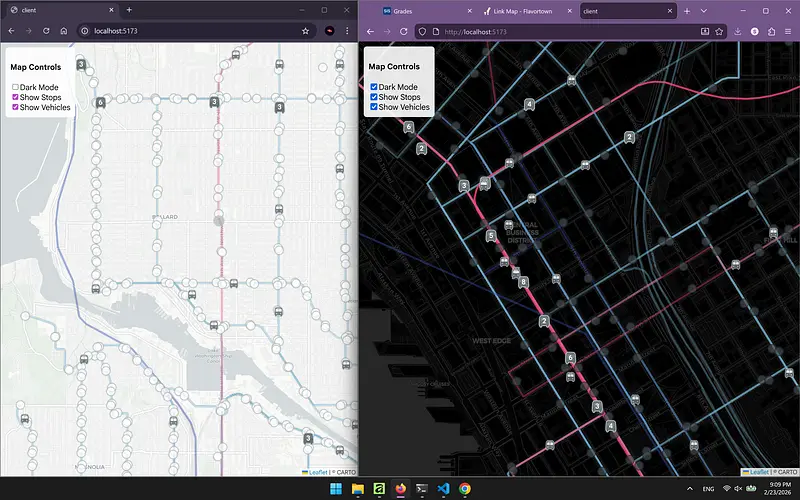
Task: Reload the page in the left browser
Action: click(x=46, y=31)
